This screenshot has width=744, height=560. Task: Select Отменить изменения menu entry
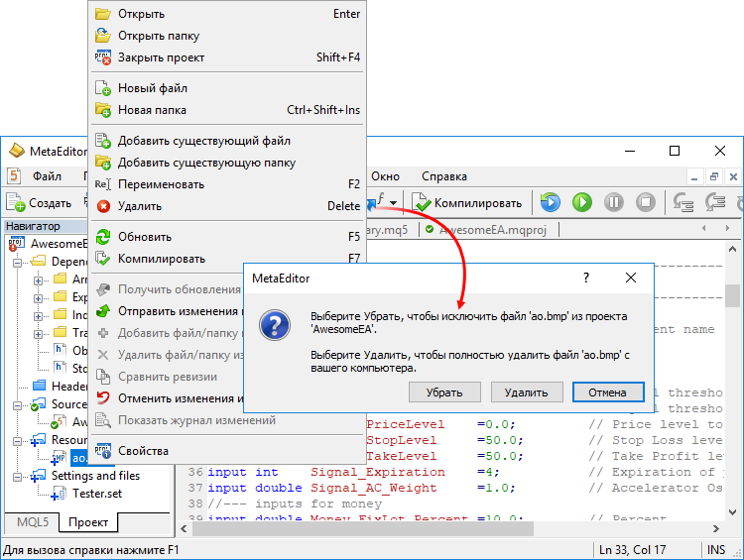point(168,398)
